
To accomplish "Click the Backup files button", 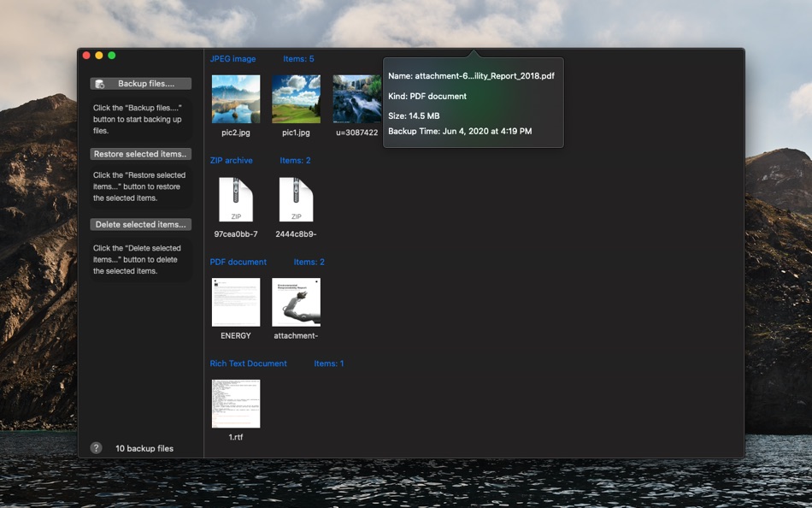I will pyautogui.click(x=140, y=84).
